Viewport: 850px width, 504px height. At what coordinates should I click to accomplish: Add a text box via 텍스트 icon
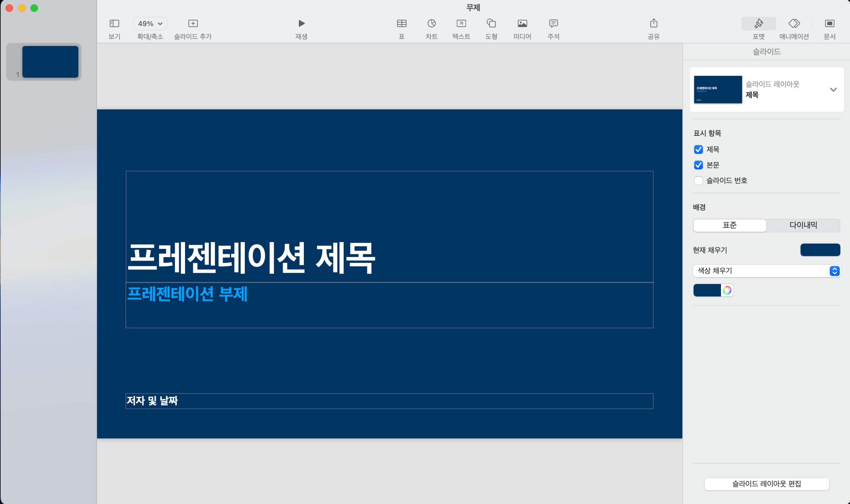click(x=461, y=23)
